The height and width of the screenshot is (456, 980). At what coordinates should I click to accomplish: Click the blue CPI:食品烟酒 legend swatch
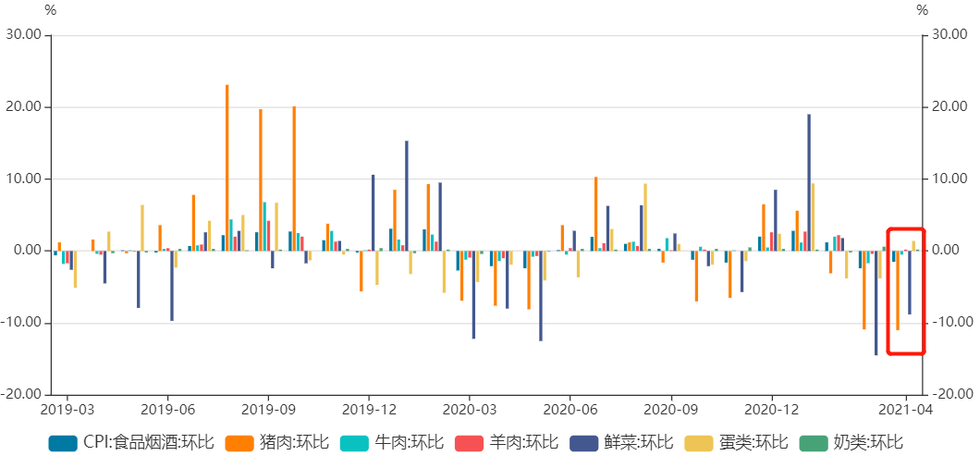[x=63, y=443]
